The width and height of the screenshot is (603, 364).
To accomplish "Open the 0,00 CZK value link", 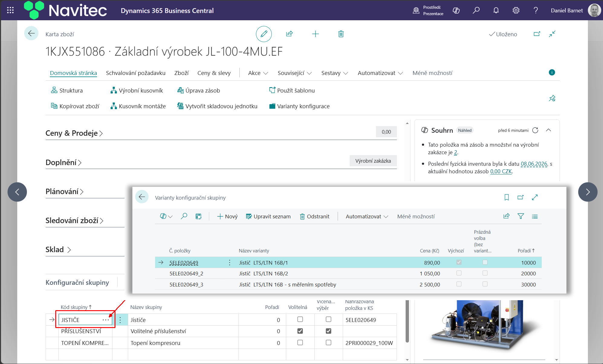I will 501,171.
